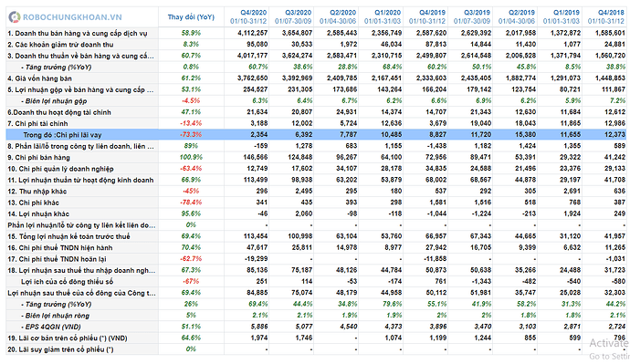Click the -73.3% YoY value for interest expense
The image size is (630, 364).
tap(191, 134)
